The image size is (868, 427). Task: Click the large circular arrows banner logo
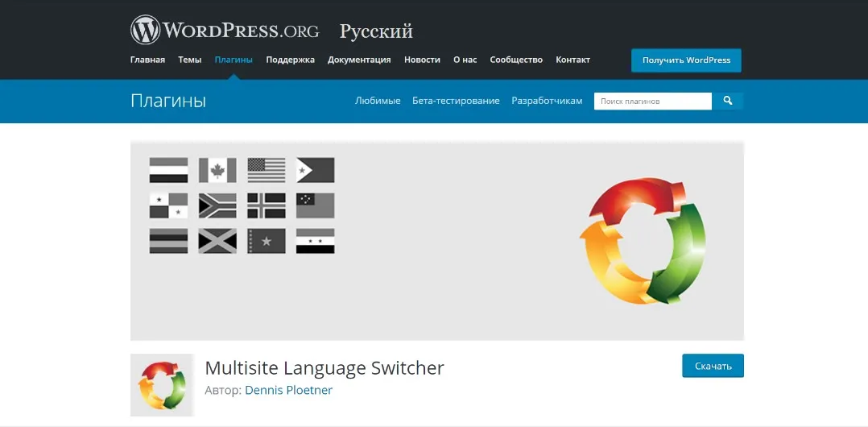643,240
